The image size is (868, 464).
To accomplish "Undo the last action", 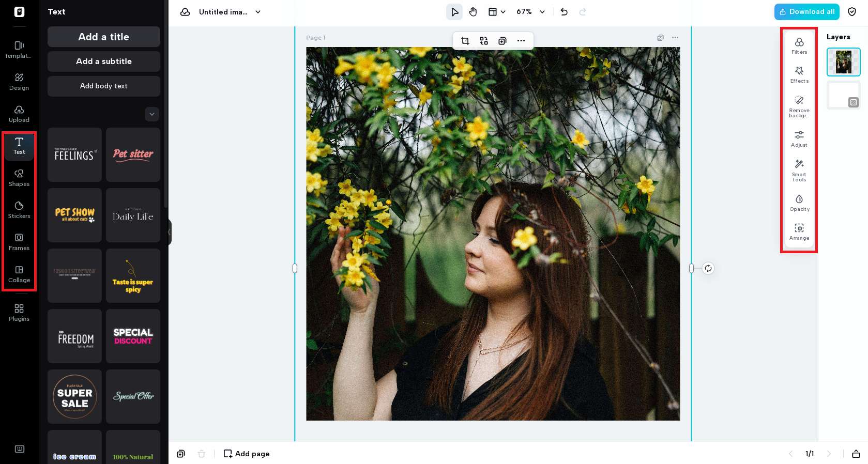I will pos(564,12).
